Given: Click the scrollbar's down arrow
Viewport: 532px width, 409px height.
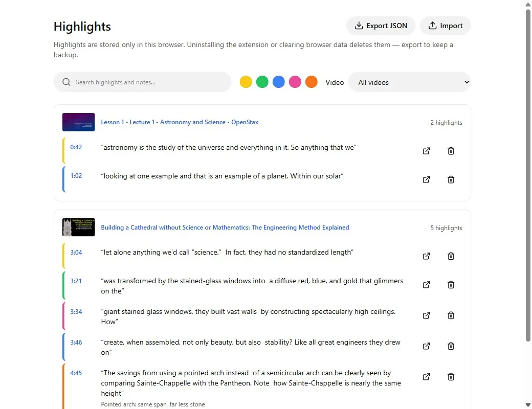Looking at the screenshot, I should [x=528, y=404].
